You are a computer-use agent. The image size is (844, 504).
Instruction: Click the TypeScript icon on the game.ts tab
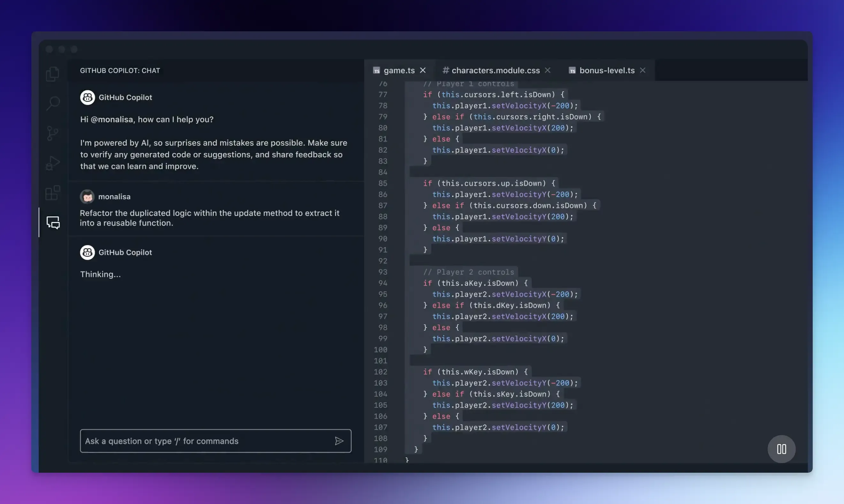point(376,70)
